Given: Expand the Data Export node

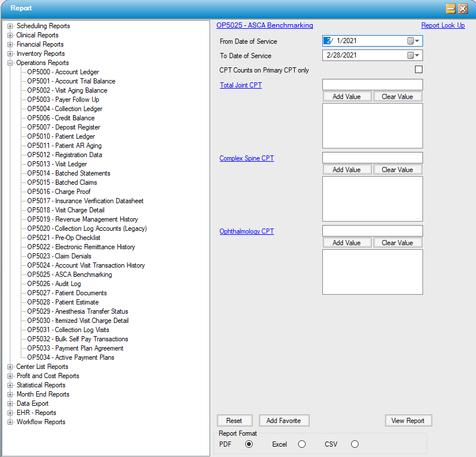Looking at the screenshot, I should tap(10, 403).
